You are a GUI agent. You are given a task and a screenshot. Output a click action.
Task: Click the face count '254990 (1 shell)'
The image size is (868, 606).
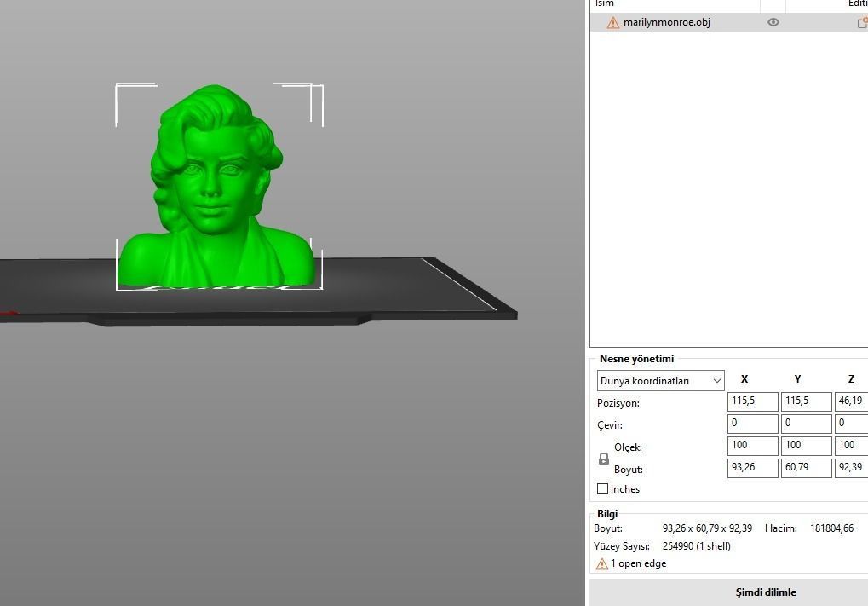point(697,546)
